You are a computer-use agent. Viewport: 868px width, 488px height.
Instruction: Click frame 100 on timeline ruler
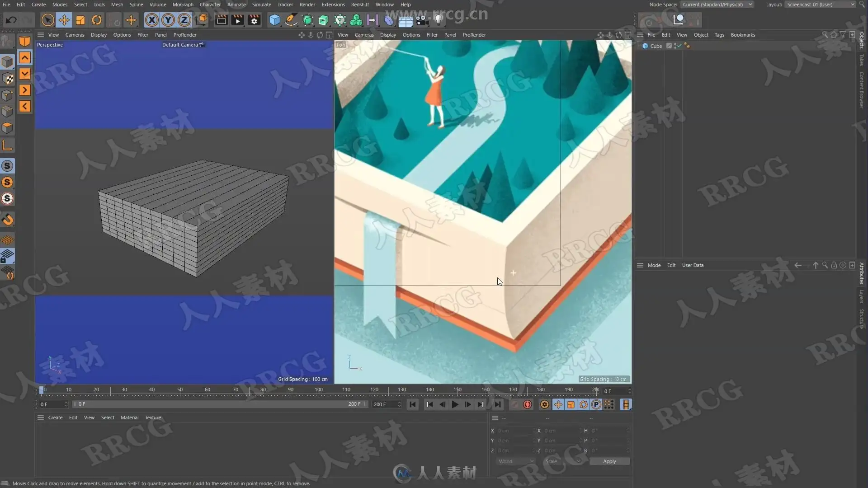(x=319, y=390)
